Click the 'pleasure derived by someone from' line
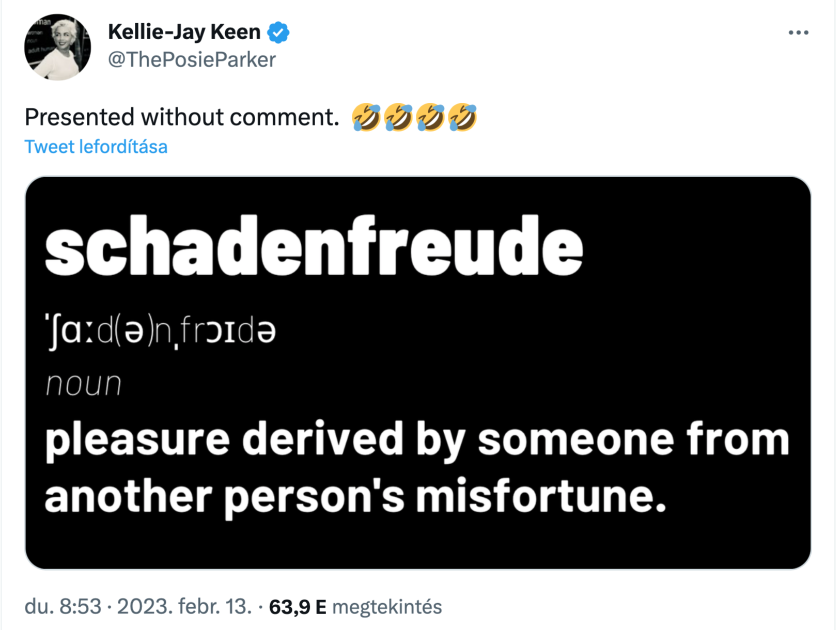This screenshot has width=840, height=630. tap(417, 440)
